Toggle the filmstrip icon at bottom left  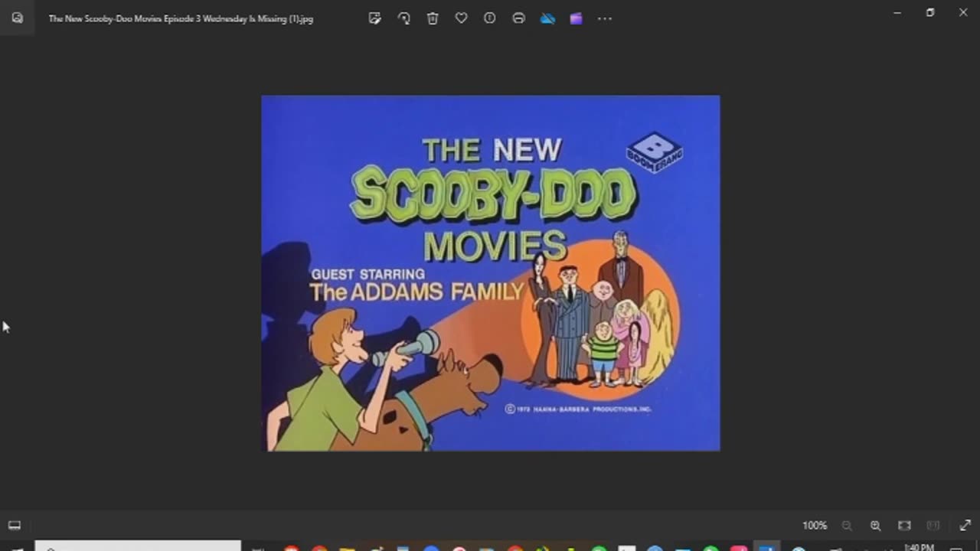15,525
